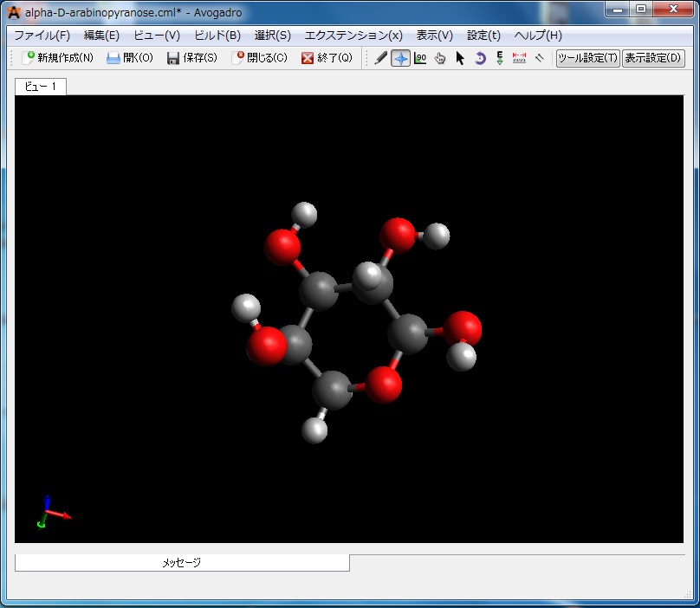Select the Manipulate hand tool
This screenshot has height=608, width=700.
(x=440, y=58)
